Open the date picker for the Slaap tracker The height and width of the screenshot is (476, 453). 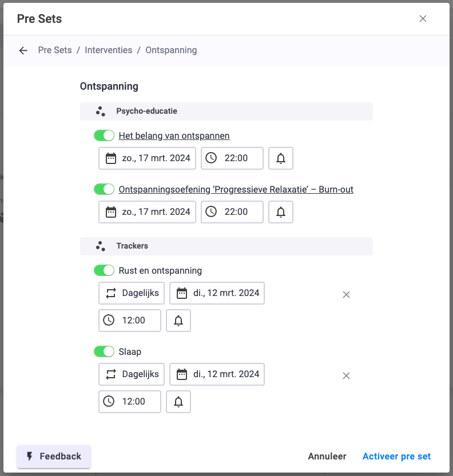[217, 374]
